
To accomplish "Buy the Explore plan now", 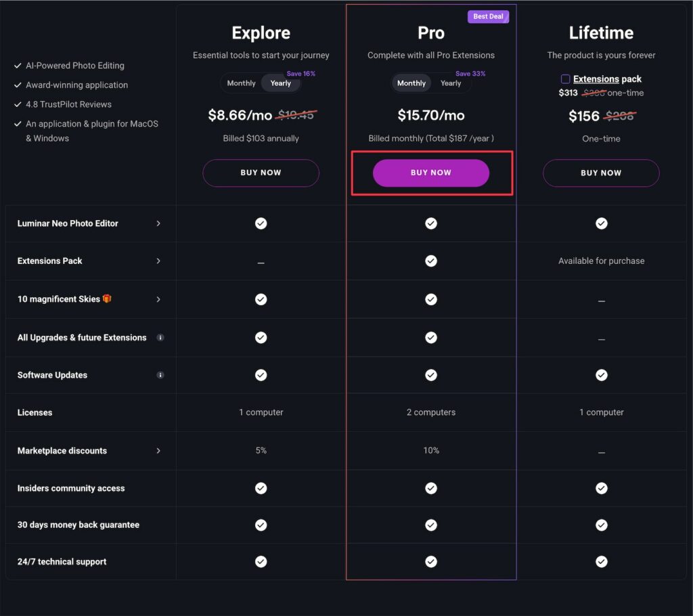I will pos(261,173).
